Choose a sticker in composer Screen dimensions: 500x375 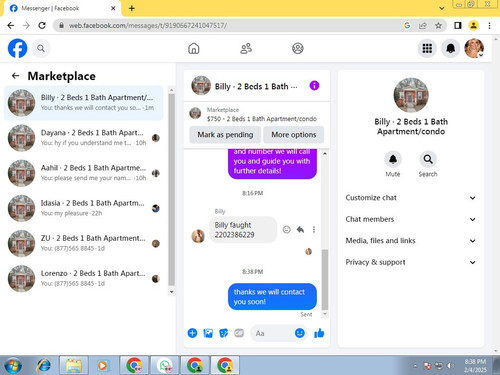(x=224, y=333)
